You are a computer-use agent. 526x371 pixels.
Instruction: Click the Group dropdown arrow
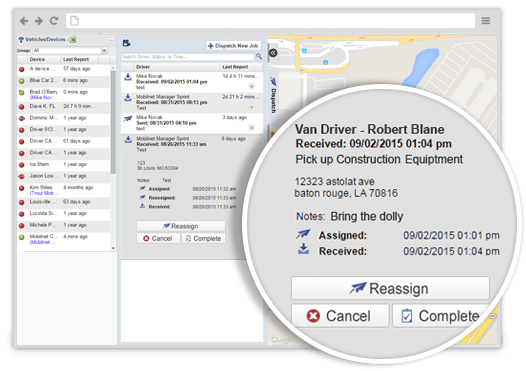(x=104, y=50)
